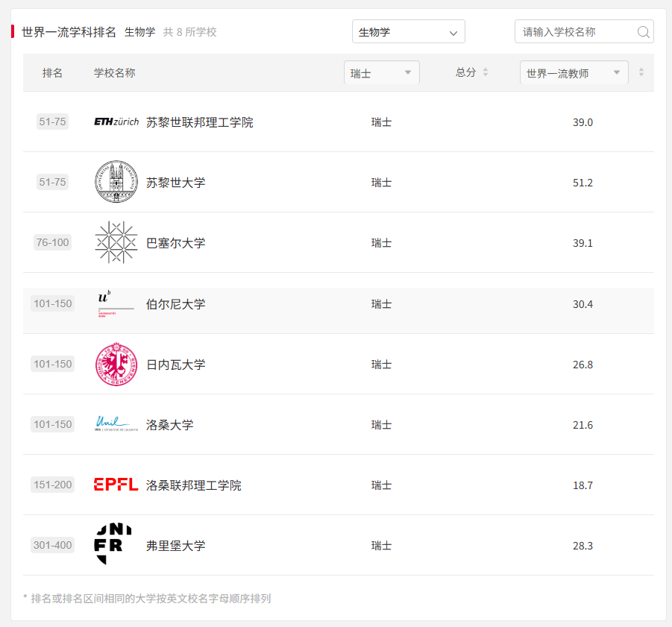Click the 301-400 rank badge
The height and width of the screenshot is (627, 672).
point(52,545)
